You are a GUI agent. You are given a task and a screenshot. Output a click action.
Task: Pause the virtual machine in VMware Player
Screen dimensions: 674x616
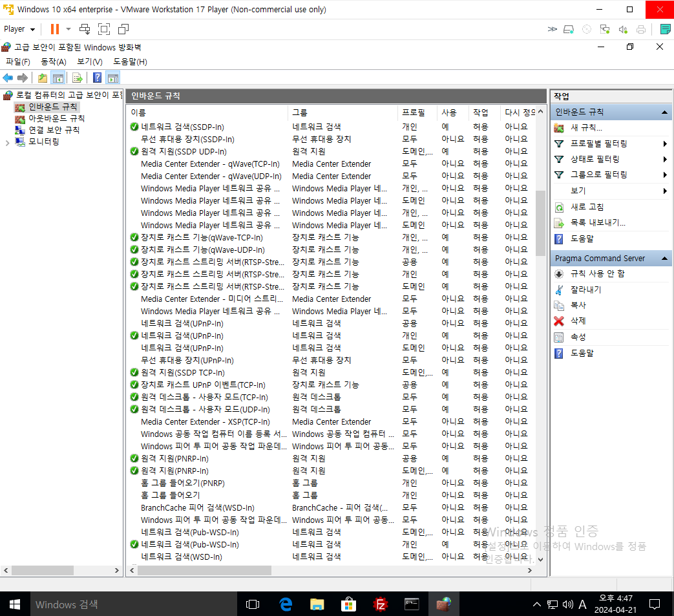coord(54,29)
